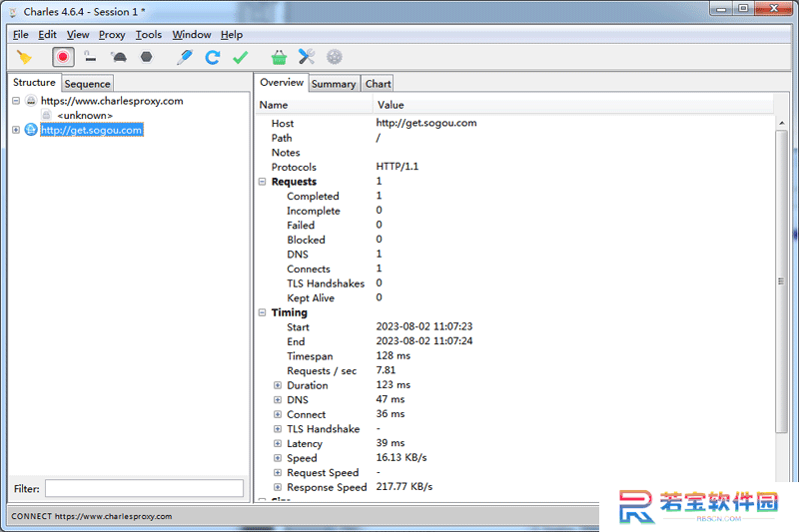
Task: Collapse the charlesproxy.com tree node
Action: [16, 101]
